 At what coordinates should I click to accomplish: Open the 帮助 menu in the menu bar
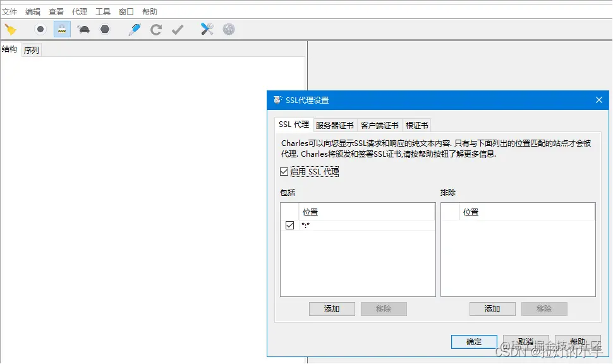[150, 11]
